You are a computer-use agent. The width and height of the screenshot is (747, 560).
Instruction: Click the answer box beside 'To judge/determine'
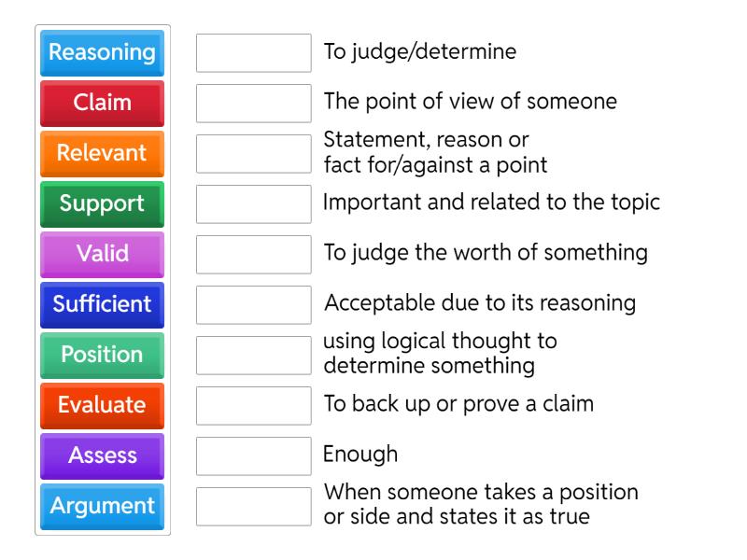pos(253,53)
